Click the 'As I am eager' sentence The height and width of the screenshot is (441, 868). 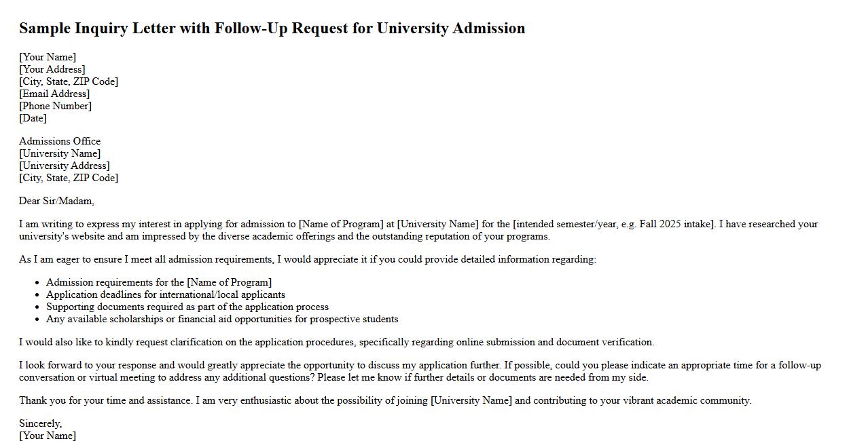click(x=307, y=259)
